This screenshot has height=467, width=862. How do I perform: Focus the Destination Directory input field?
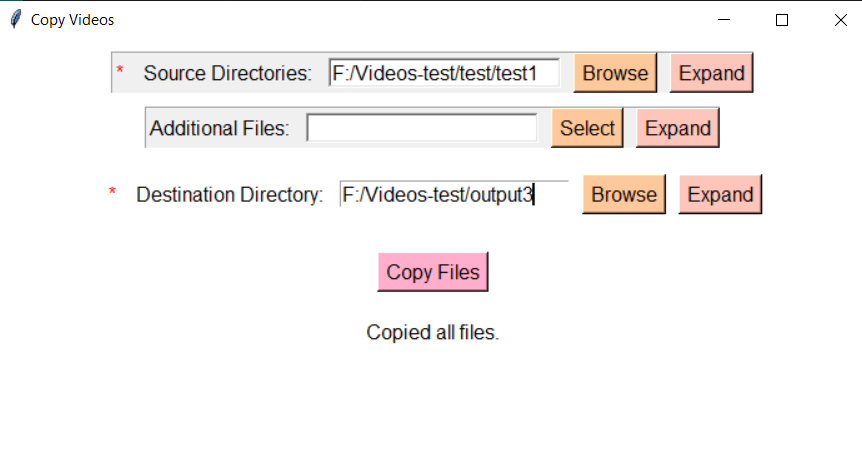click(x=453, y=194)
